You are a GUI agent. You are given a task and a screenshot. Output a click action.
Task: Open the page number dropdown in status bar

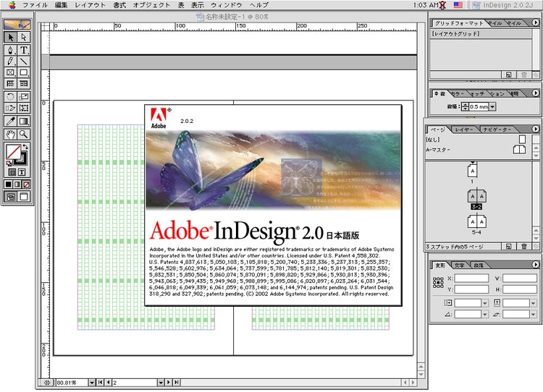[161, 383]
